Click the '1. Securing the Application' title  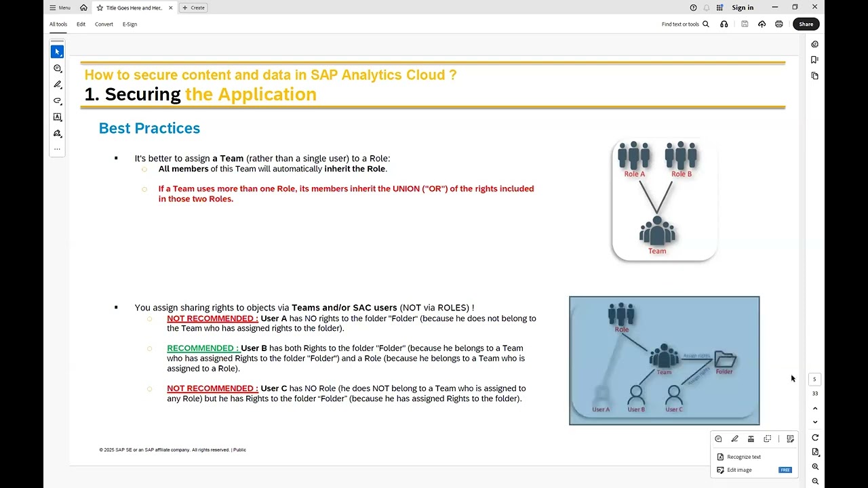click(x=201, y=94)
